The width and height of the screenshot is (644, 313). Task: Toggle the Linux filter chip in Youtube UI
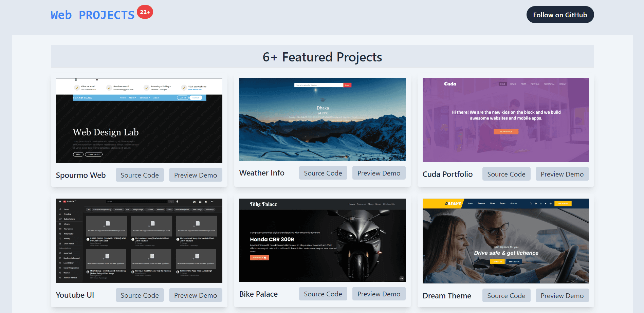[169, 209]
